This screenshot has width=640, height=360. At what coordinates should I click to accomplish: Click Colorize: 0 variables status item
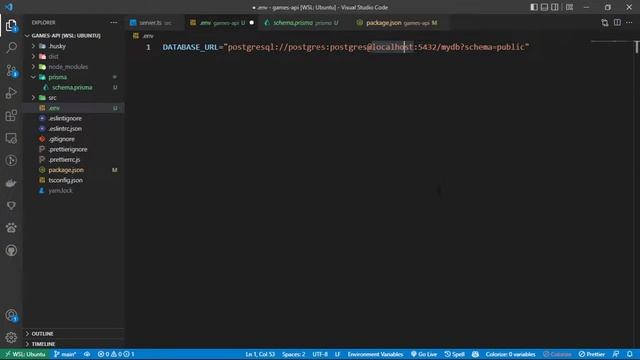point(510,354)
